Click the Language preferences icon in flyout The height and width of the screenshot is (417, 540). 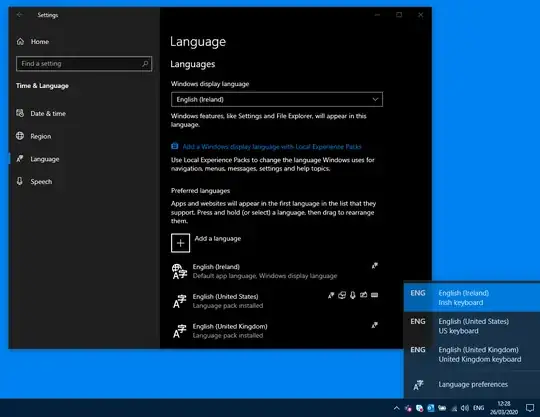[418, 385]
